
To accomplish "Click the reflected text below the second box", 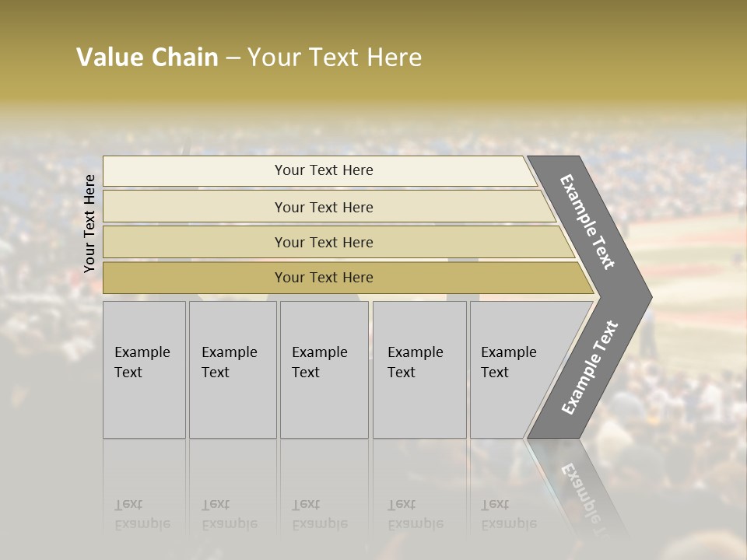I will [x=229, y=514].
